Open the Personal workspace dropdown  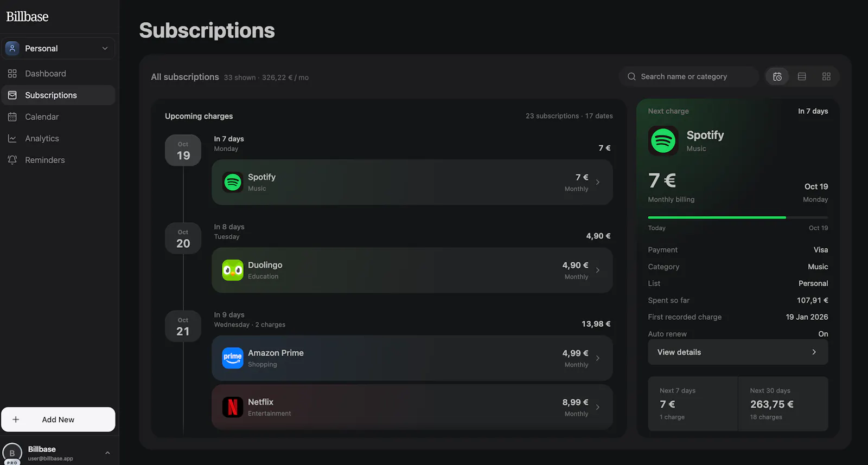(x=58, y=48)
